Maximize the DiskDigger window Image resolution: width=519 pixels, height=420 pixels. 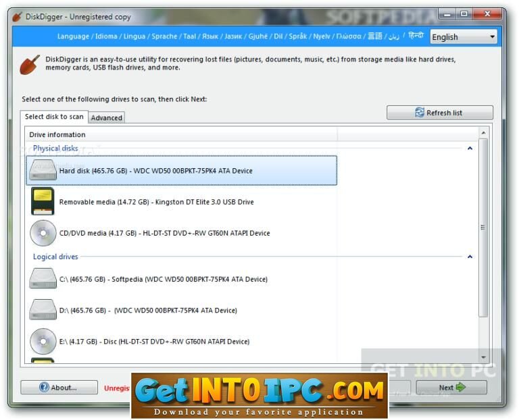464,14
